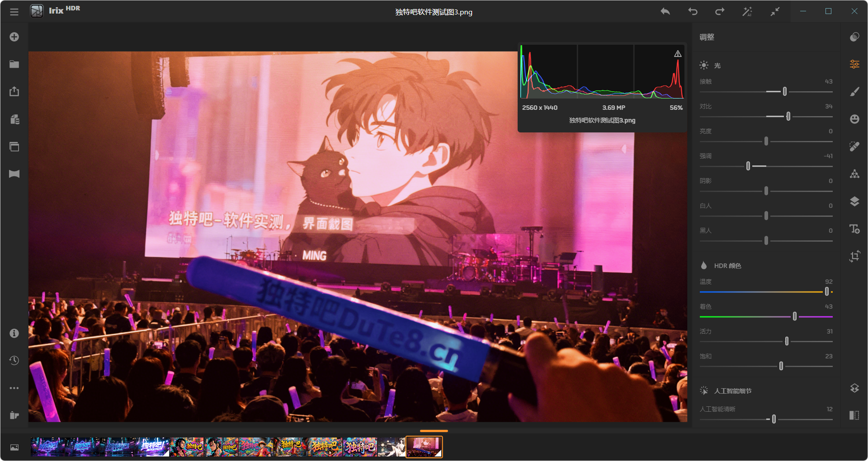
Task: Adjust the 对比 slider handle
Action: point(788,116)
